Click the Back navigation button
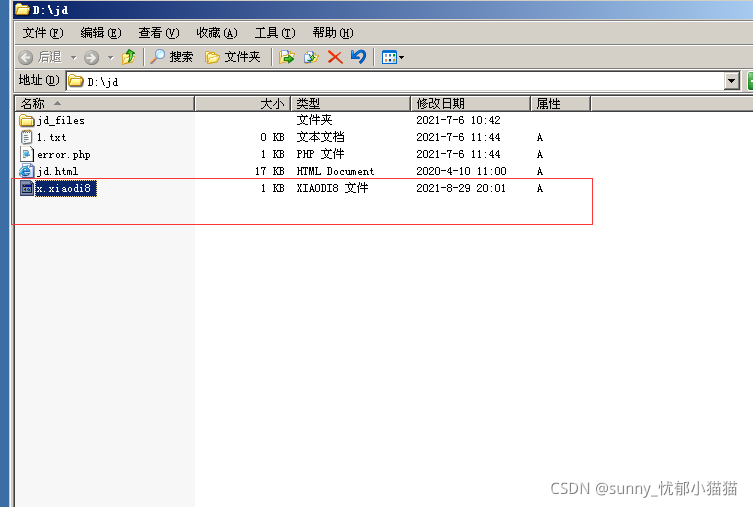The height and width of the screenshot is (507, 753). pyautogui.click(x=40, y=58)
